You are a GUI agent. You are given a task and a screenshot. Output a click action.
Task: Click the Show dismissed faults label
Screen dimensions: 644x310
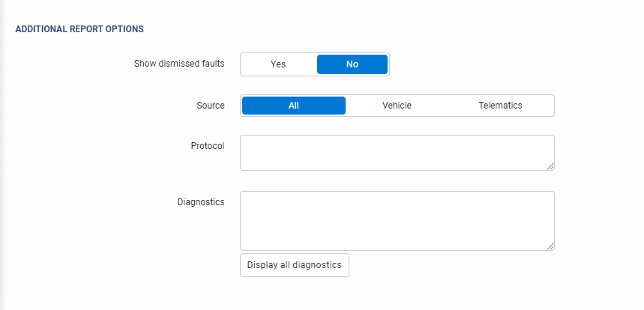178,64
